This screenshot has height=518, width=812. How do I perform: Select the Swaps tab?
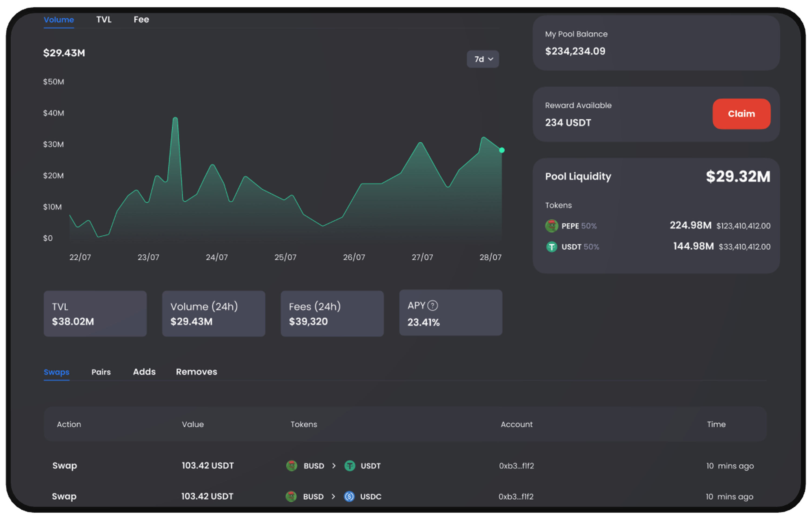(x=56, y=372)
